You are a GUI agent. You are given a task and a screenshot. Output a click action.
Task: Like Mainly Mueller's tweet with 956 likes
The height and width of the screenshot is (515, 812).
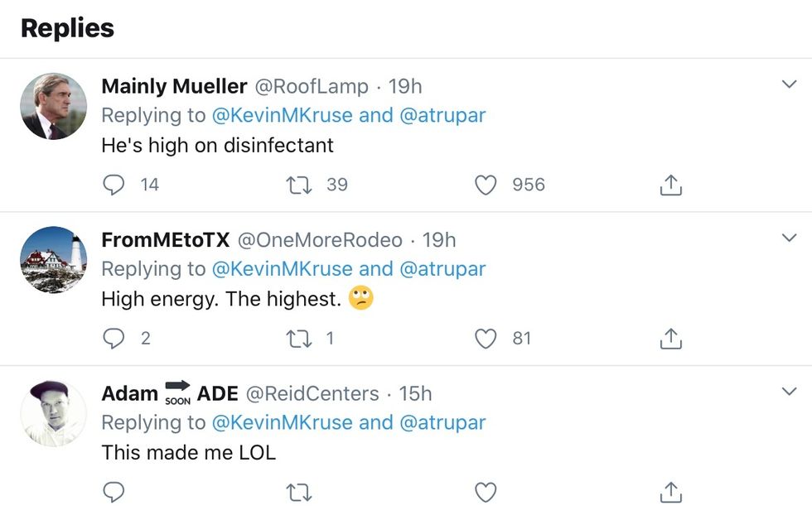pyautogui.click(x=486, y=185)
